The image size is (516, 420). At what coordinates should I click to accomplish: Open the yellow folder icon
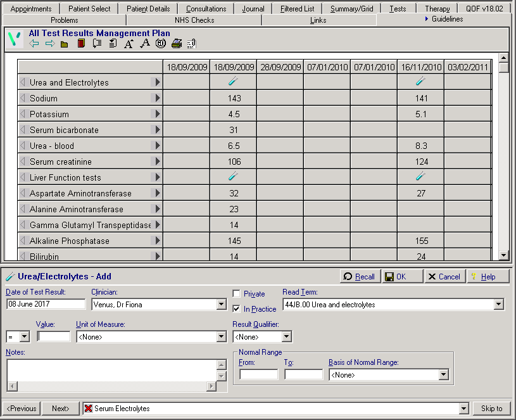point(65,44)
